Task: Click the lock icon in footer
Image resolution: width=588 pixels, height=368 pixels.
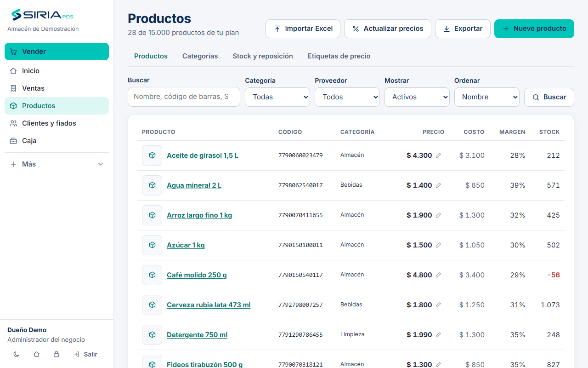Action: click(57, 354)
